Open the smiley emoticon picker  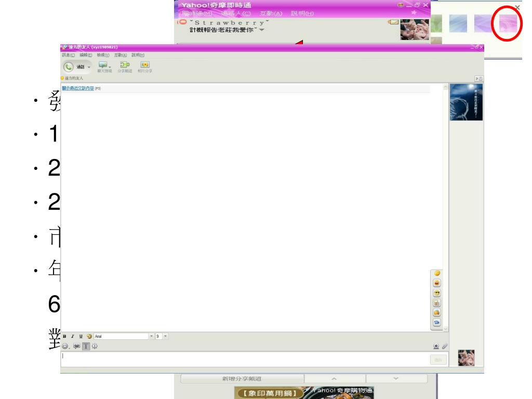click(65, 346)
